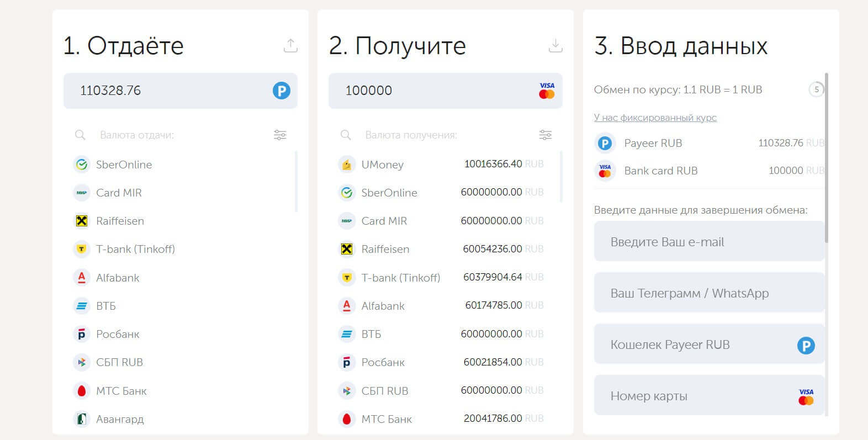
Task: Select Авангард in the give currency list
Action: click(120, 419)
